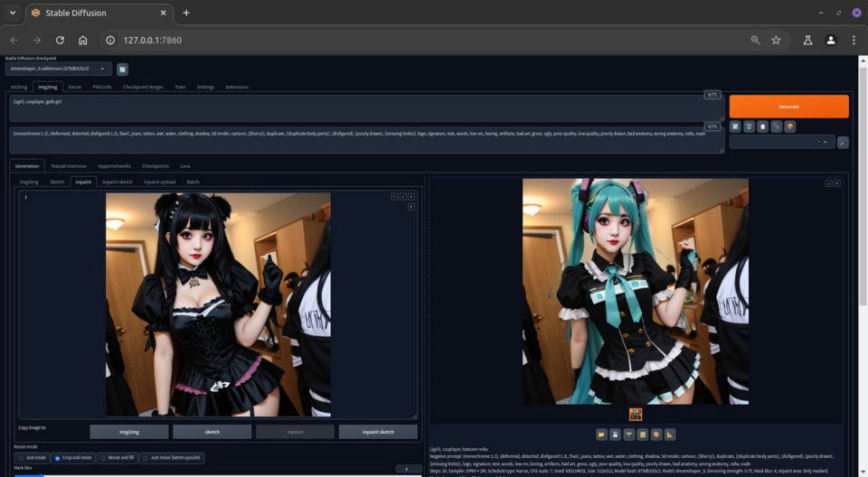Select Just resize (latent upscale)
868x477 pixels.
pos(172,458)
